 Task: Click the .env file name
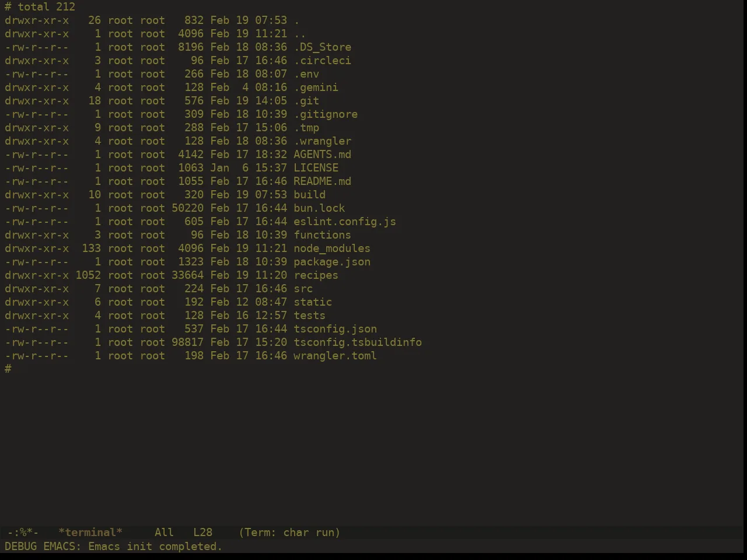pos(306,74)
